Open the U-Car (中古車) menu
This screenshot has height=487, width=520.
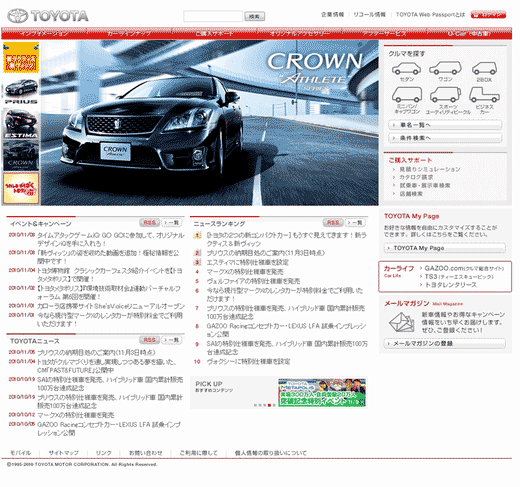click(x=469, y=34)
